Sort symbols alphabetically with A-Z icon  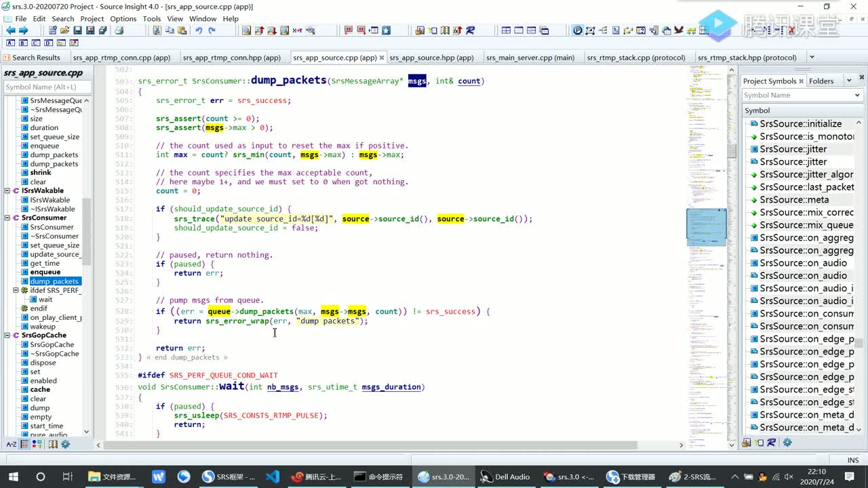[12, 445]
